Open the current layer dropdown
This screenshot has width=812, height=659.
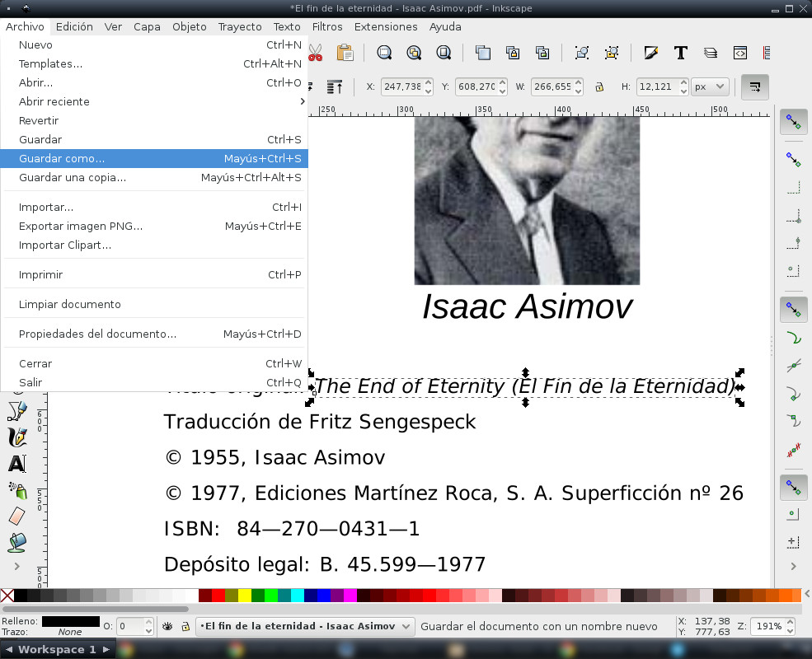point(305,627)
